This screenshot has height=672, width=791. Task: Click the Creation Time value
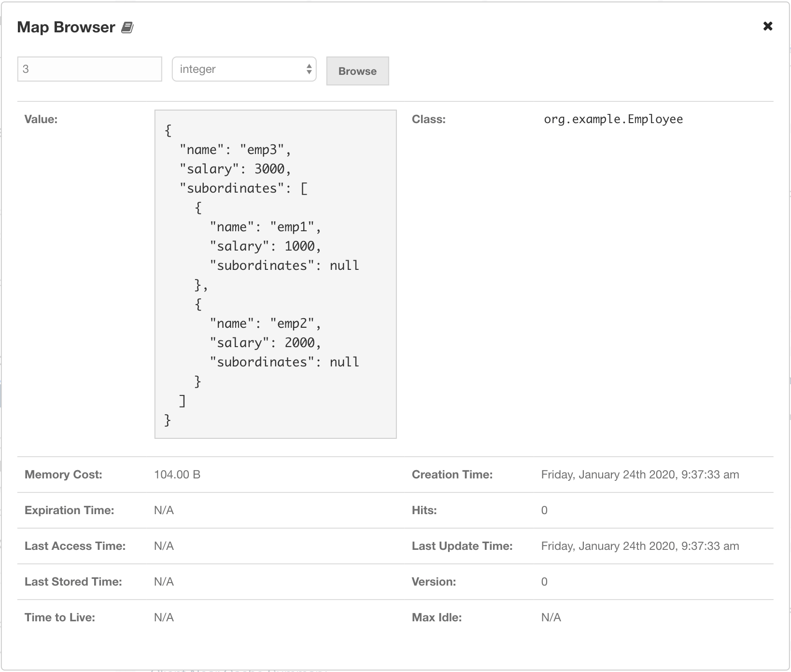point(640,475)
